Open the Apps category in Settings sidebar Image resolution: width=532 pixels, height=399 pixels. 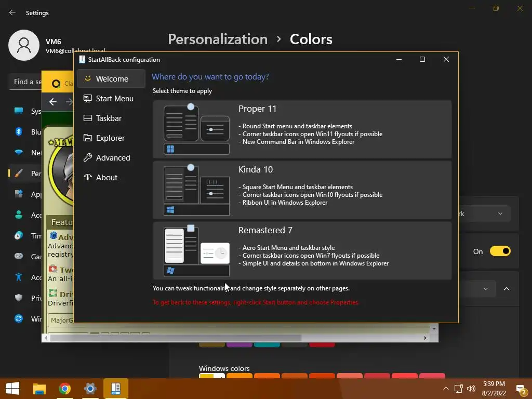(x=25, y=194)
